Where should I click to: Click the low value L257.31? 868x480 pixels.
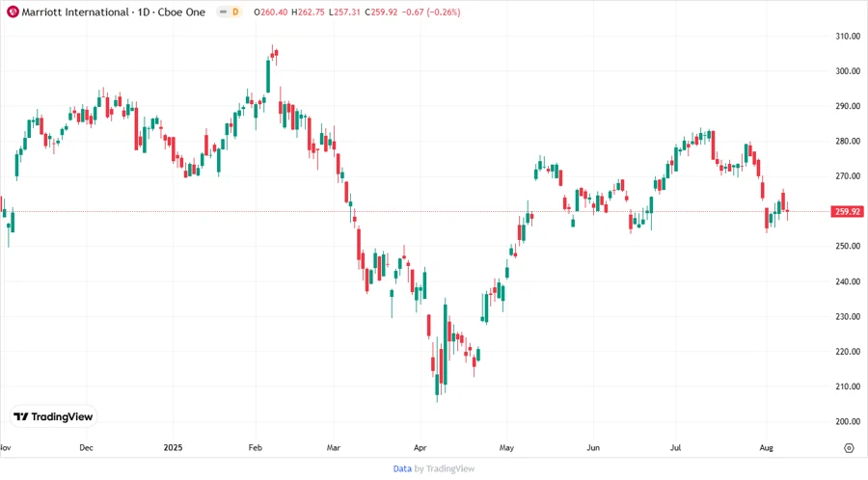coord(344,13)
